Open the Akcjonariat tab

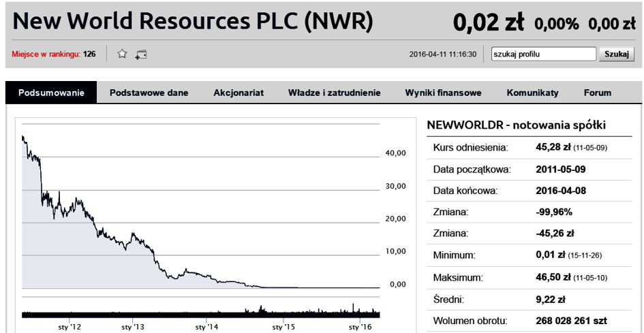[x=239, y=93]
